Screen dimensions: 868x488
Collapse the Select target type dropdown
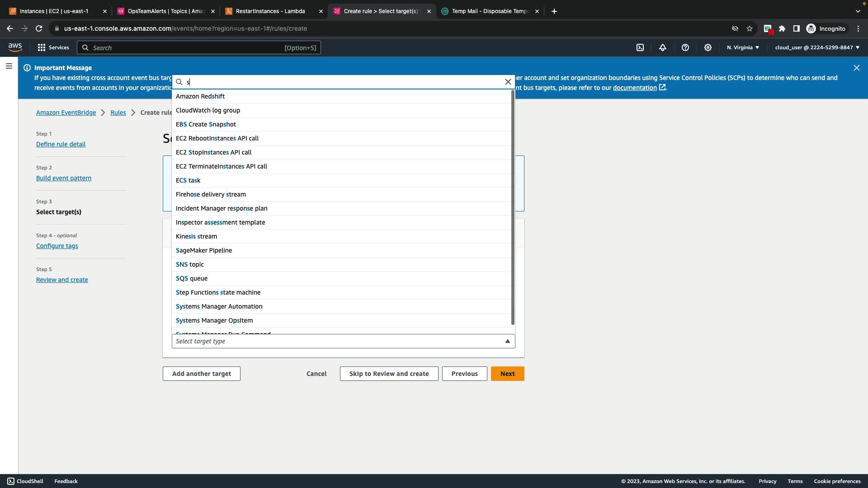coord(507,341)
